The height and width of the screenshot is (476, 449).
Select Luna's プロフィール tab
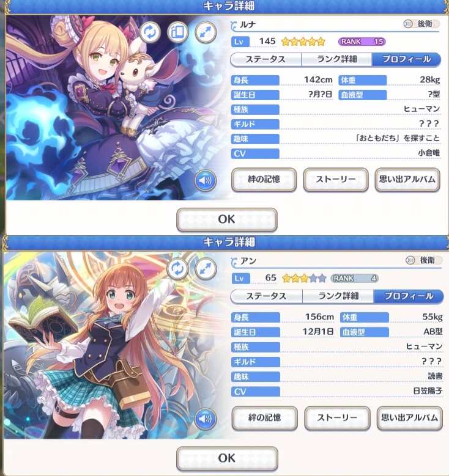click(406, 59)
